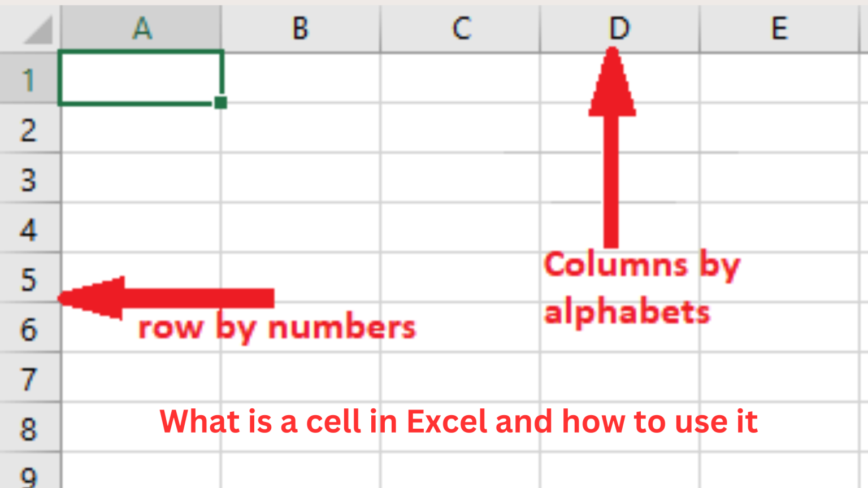Click the green fill handle of cell A1

220,103
